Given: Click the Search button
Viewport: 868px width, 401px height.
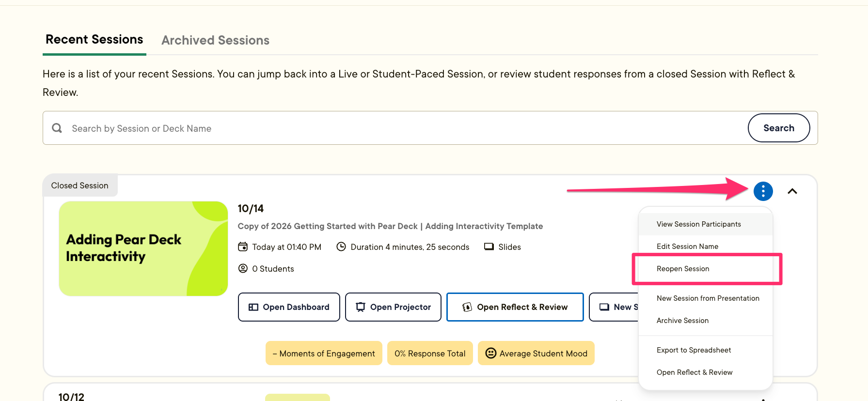Looking at the screenshot, I should (x=779, y=128).
